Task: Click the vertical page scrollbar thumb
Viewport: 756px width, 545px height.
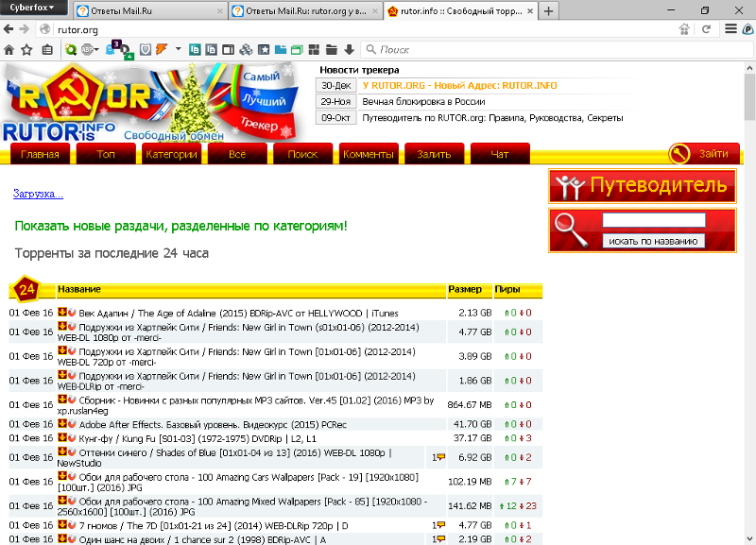Action: point(749,96)
